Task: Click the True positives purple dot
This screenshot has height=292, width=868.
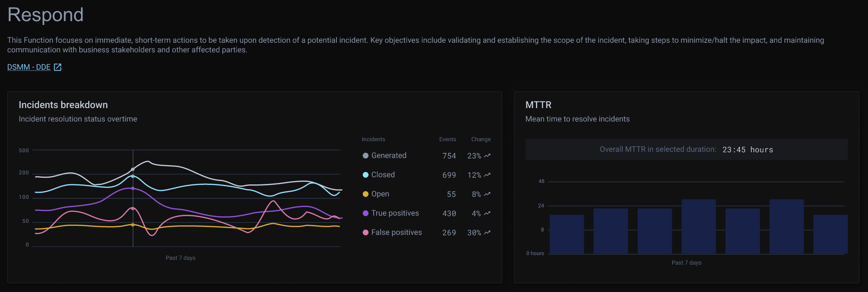Action: (x=366, y=213)
